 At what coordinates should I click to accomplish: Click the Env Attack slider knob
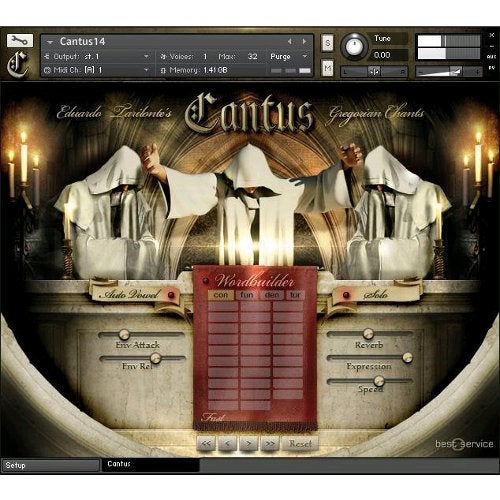pos(124,334)
